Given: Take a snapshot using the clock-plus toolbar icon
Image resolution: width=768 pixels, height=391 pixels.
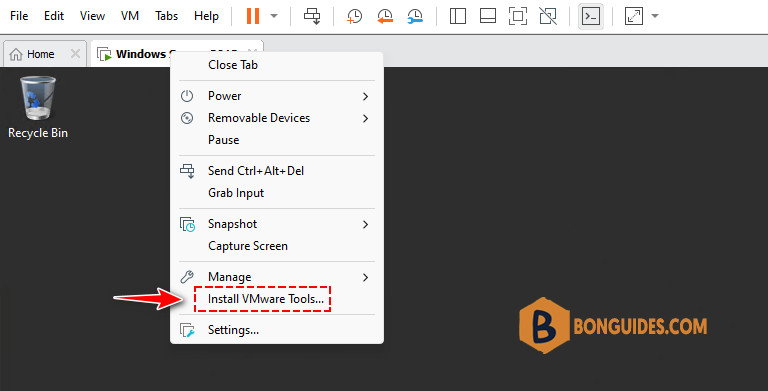Looking at the screenshot, I should click(x=354, y=16).
